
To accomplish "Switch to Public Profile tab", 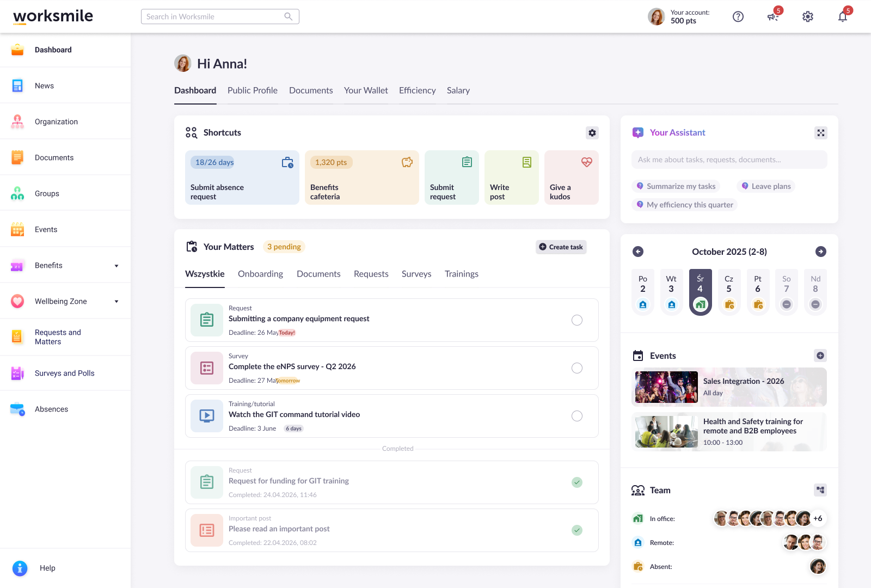I will [x=253, y=90].
